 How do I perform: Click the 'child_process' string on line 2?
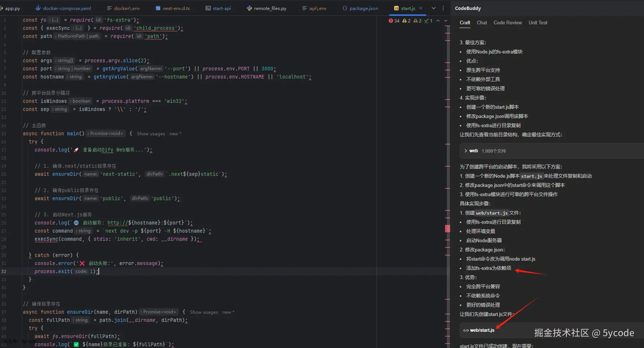(x=155, y=28)
